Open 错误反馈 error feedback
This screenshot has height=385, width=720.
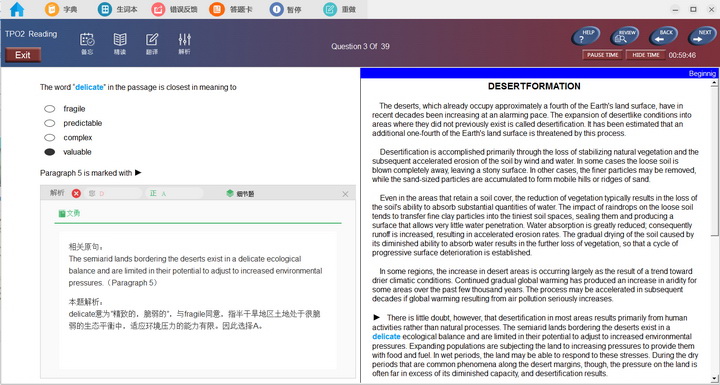click(x=174, y=9)
